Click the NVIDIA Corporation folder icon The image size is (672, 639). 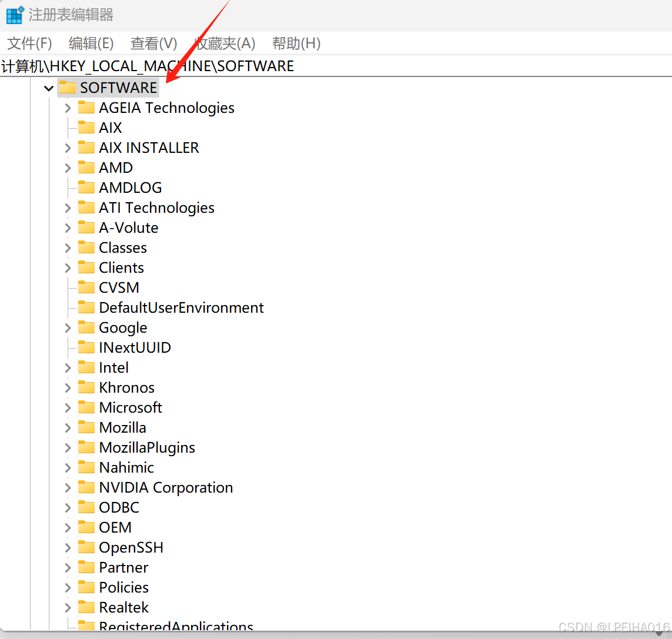click(86, 487)
